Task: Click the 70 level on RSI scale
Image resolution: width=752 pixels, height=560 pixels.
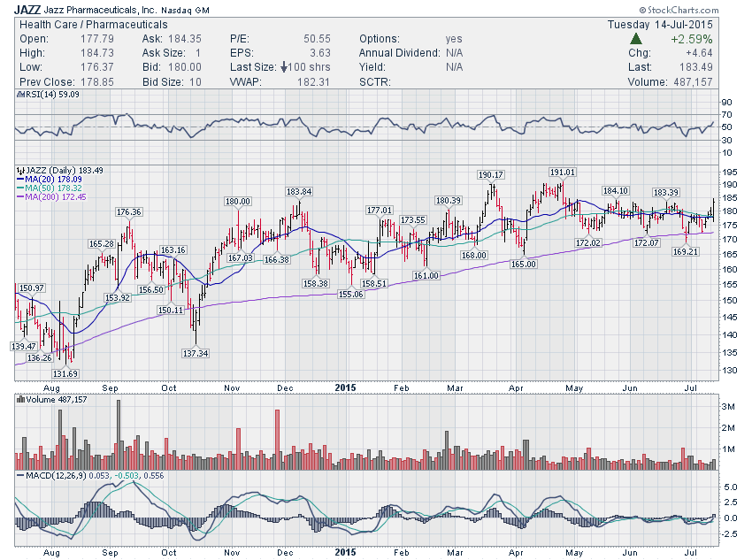Action: point(726,115)
